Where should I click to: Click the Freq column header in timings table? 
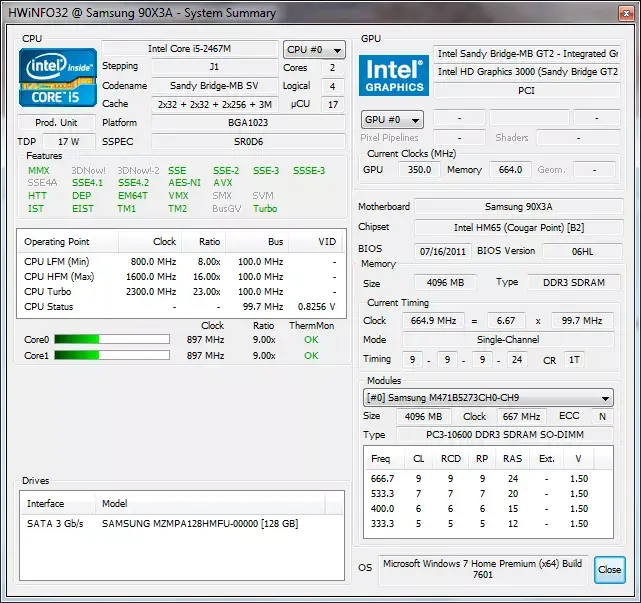383,459
